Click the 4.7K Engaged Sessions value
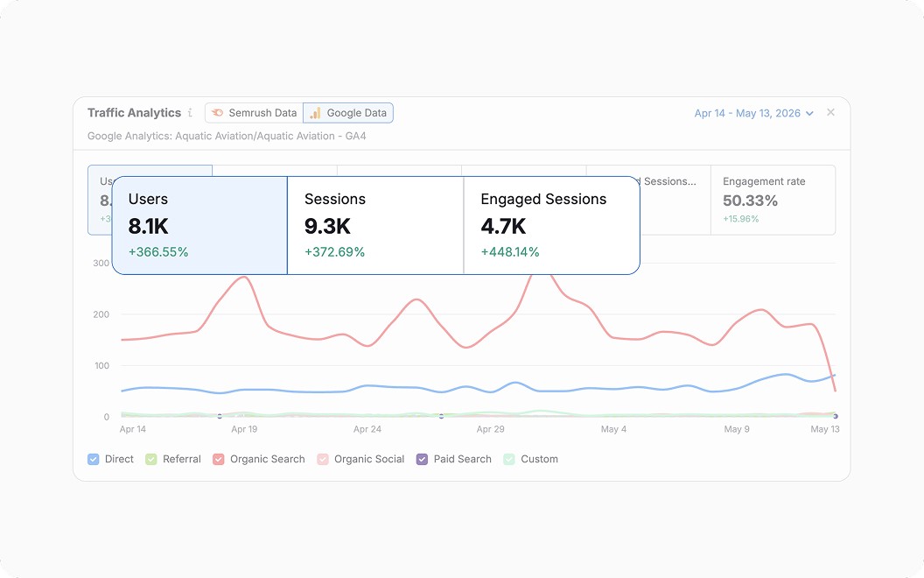 tap(502, 227)
